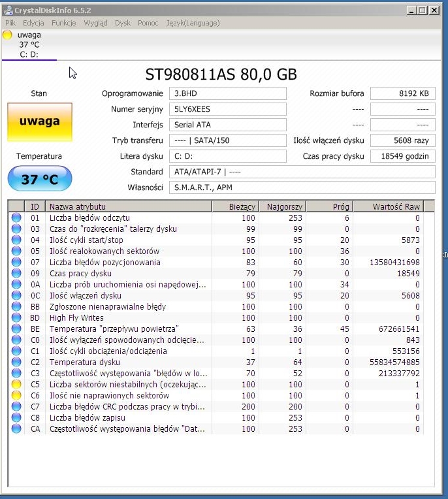This screenshot has width=448, height=499.
Task: Click the transfer mode field SATA/150
Action: tap(228, 140)
